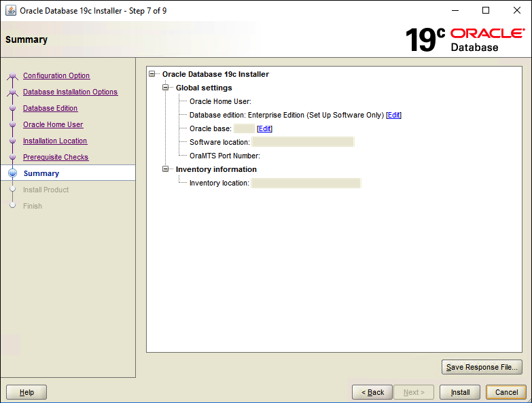Click the Summary step bullet icon

[12, 173]
